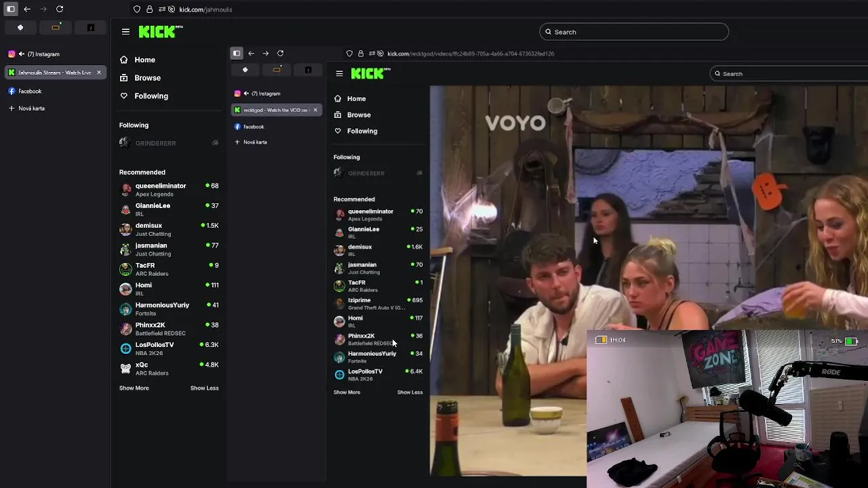
Task: Click the kick.com/jahmoulis address field
Action: point(205,9)
